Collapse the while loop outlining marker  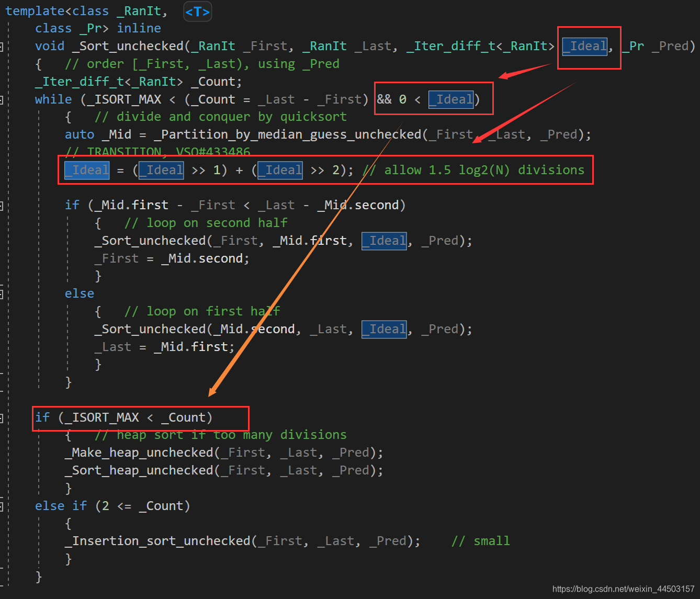click(2, 100)
